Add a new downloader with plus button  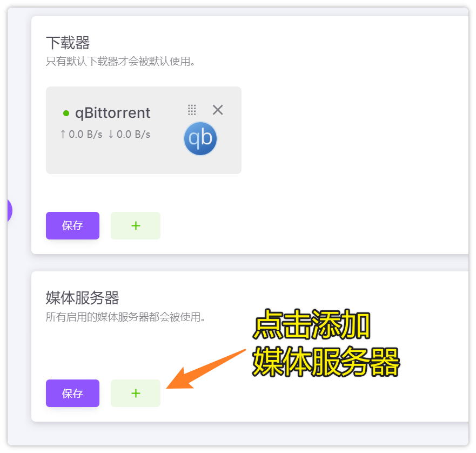coord(136,225)
